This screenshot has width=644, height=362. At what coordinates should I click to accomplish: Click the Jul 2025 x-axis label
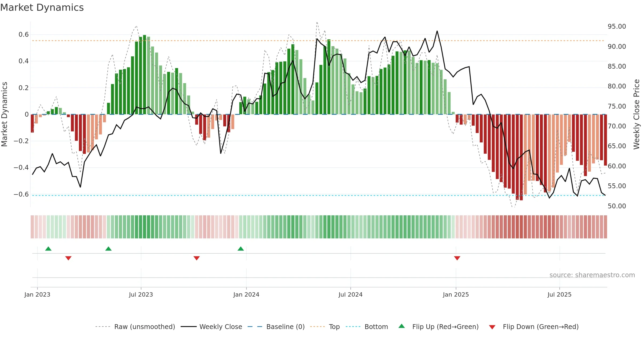559,294
